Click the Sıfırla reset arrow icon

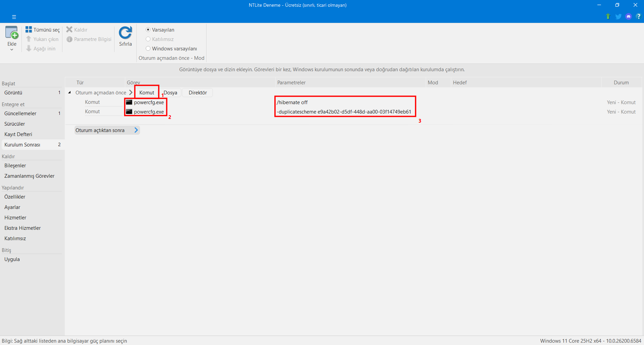point(125,33)
